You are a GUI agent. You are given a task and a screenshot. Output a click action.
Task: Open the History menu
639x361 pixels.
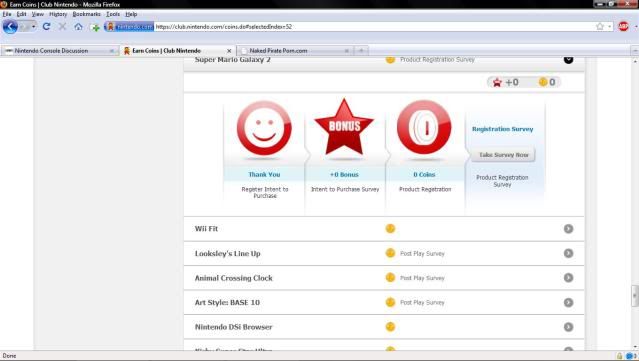pyautogui.click(x=58, y=14)
